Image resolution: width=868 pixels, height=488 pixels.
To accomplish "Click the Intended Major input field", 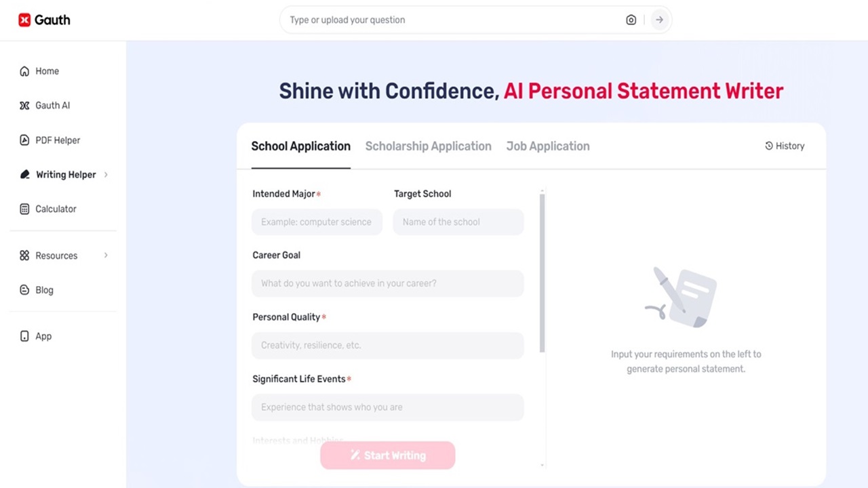I will (x=317, y=222).
